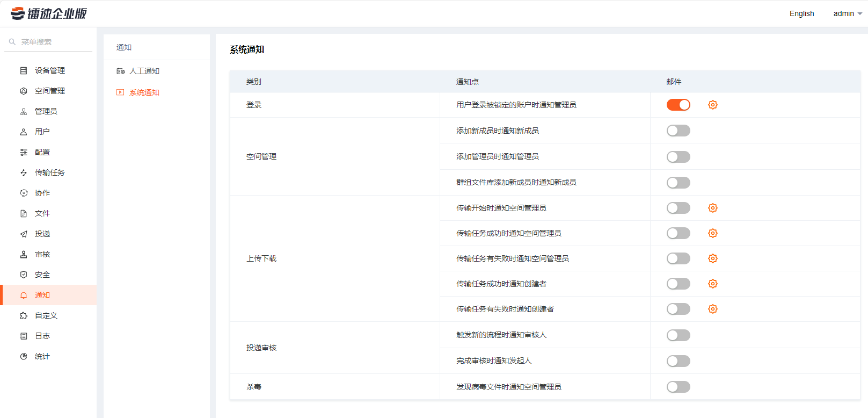
Task: Open the 空间管理 sidebar menu
Action: [49, 91]
